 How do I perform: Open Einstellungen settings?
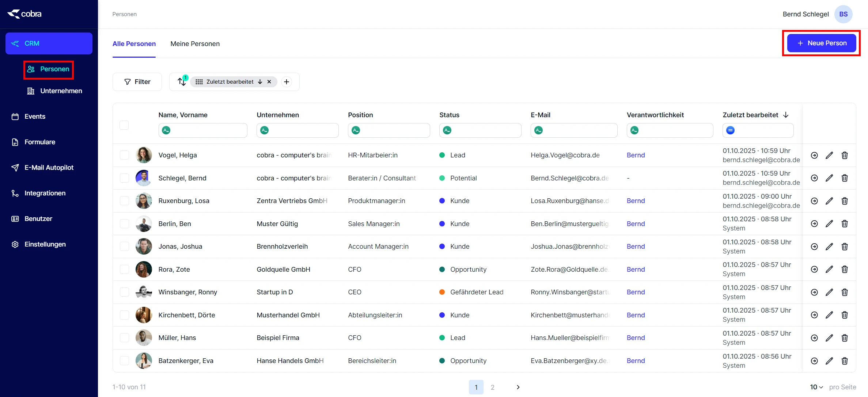tap(45, 244)
